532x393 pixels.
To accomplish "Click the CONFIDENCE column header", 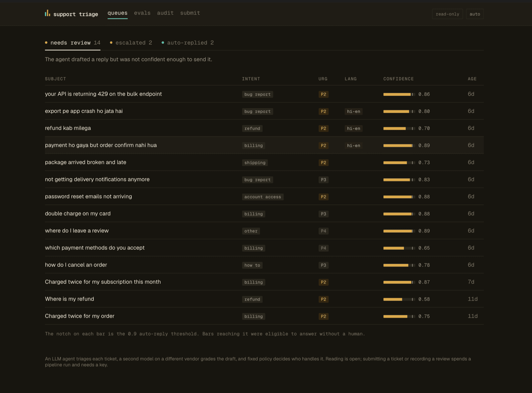I will pyautogui.click(x=398, y=79).
